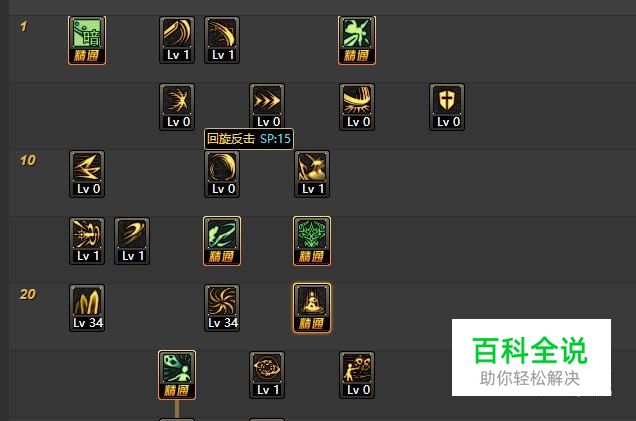Screen dimensions: 636x421
Task: Click the gold shield cross skill icon
Action: pyautogui.click(x=447, y=107)
